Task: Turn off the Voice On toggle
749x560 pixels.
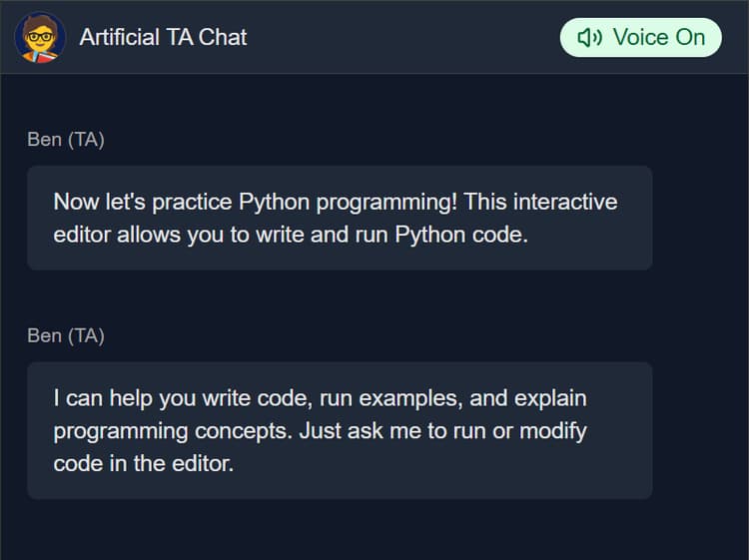Action: click(x=640, y=38)
